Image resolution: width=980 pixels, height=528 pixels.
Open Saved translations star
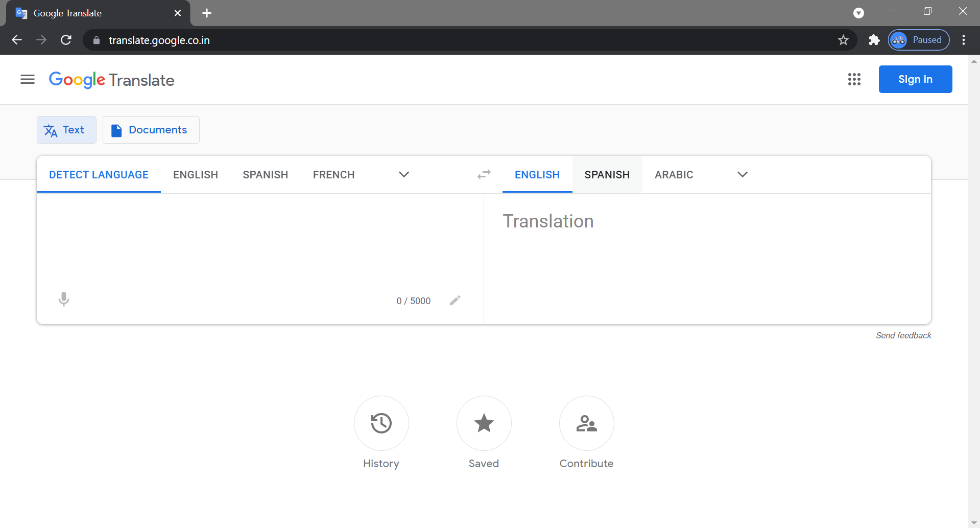coord(484,423)
